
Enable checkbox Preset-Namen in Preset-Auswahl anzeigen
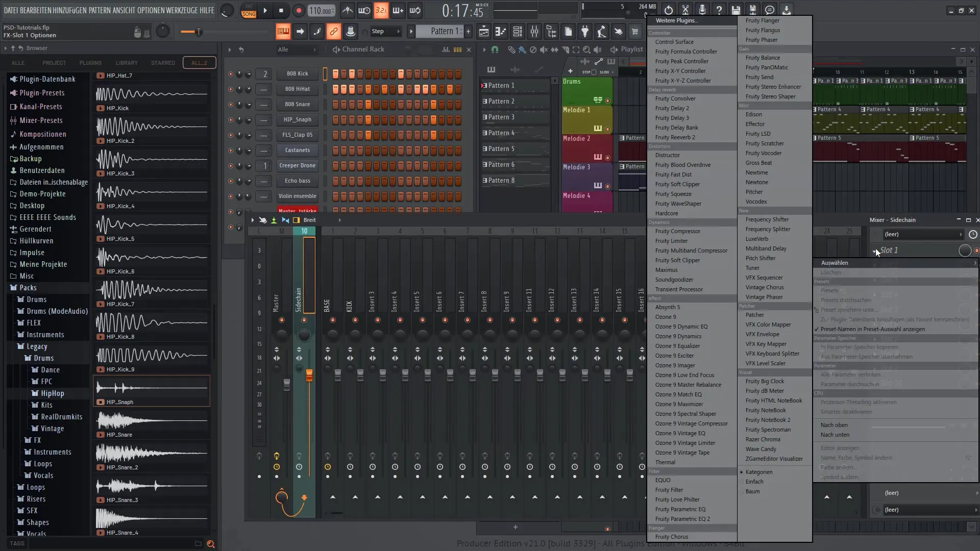817,329
